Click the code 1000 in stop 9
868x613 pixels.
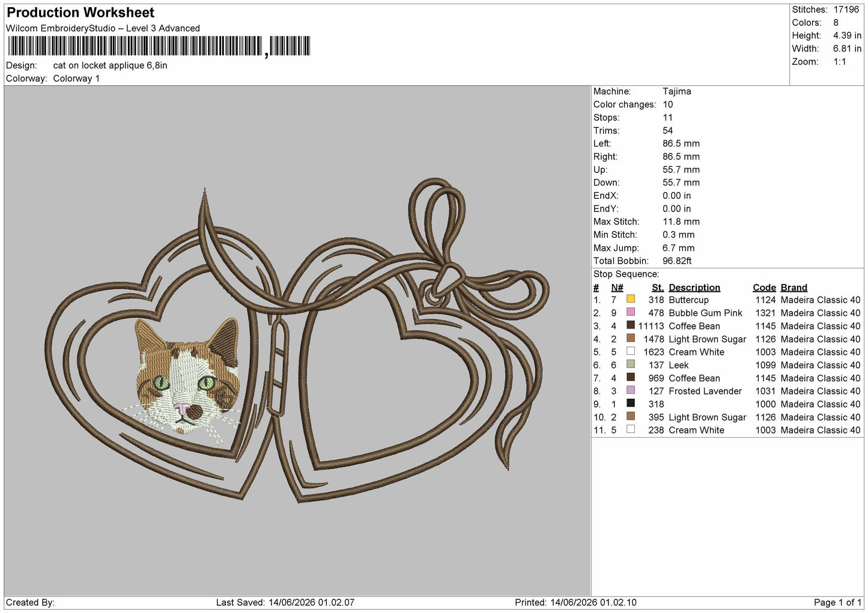coord(765,404)
